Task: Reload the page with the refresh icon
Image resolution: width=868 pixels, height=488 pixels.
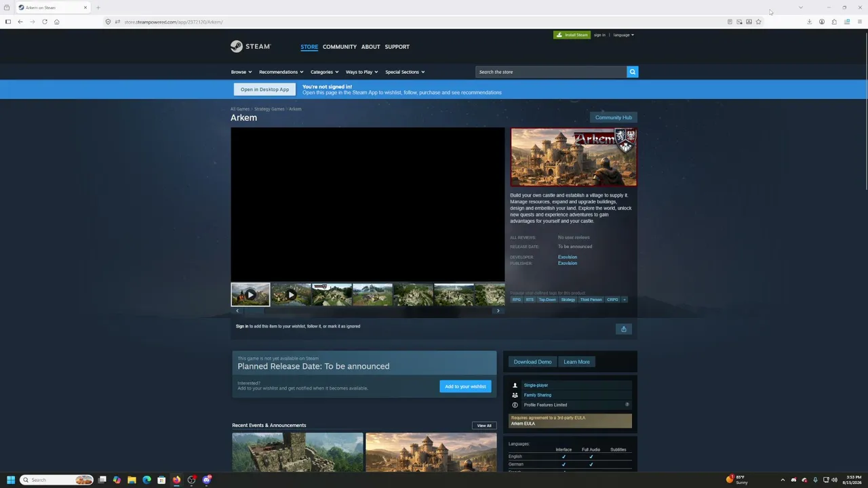Action: pyautogui.click(x=45, y=22)
